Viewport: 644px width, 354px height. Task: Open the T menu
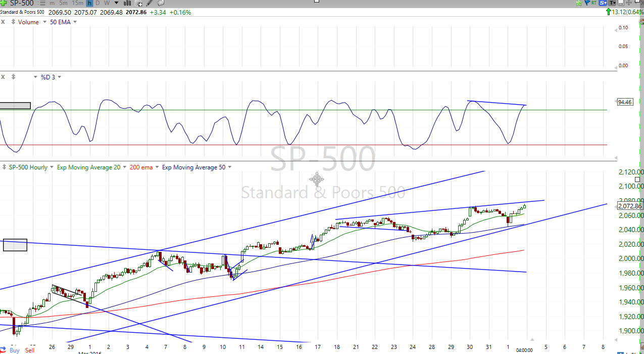point(612,3)
